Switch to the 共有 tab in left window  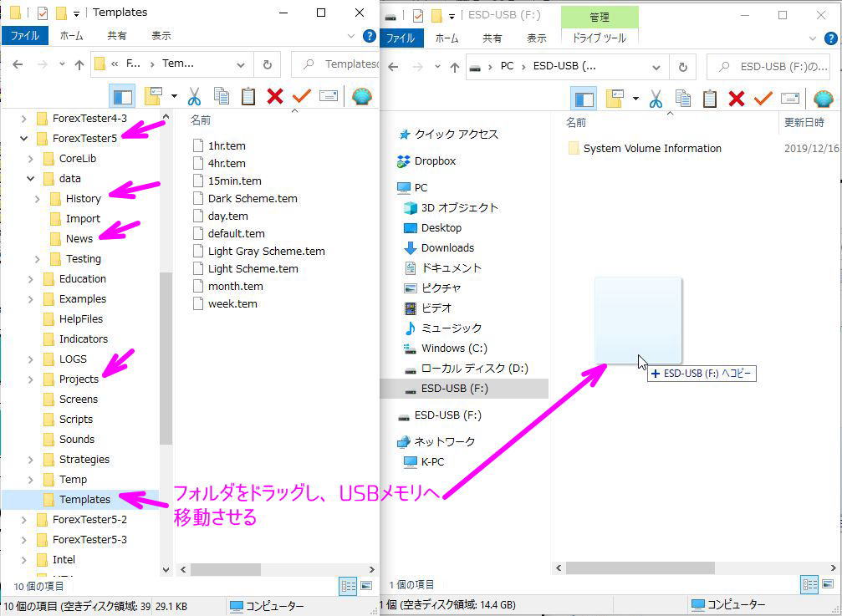tap(117, 35)
